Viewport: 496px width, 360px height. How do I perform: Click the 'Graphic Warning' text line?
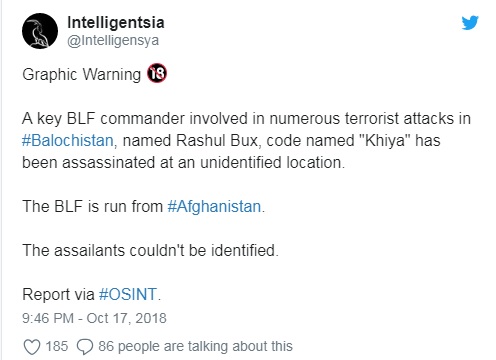click(82, 74)
